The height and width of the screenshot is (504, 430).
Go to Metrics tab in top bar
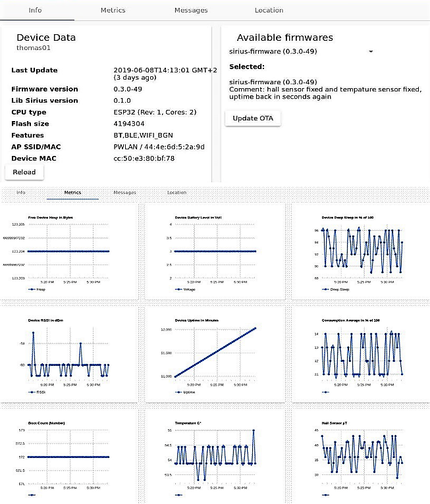pyautogui.click(x=113, y=11)
